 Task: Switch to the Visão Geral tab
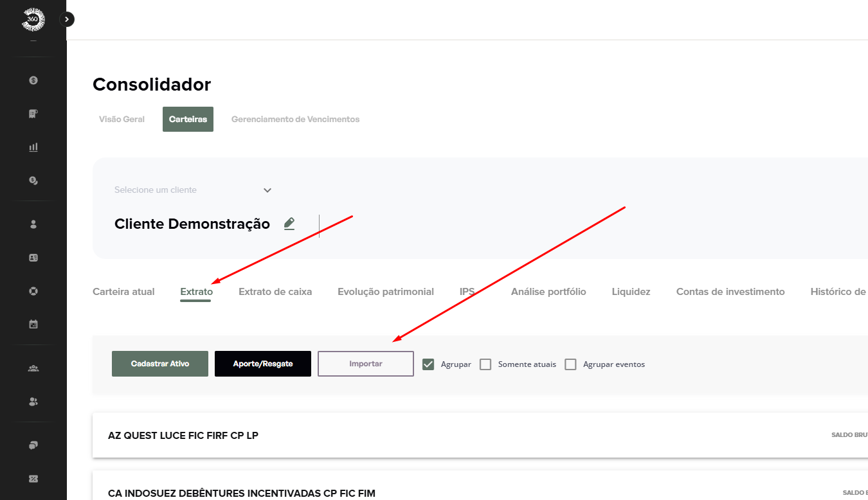point(122,120)
